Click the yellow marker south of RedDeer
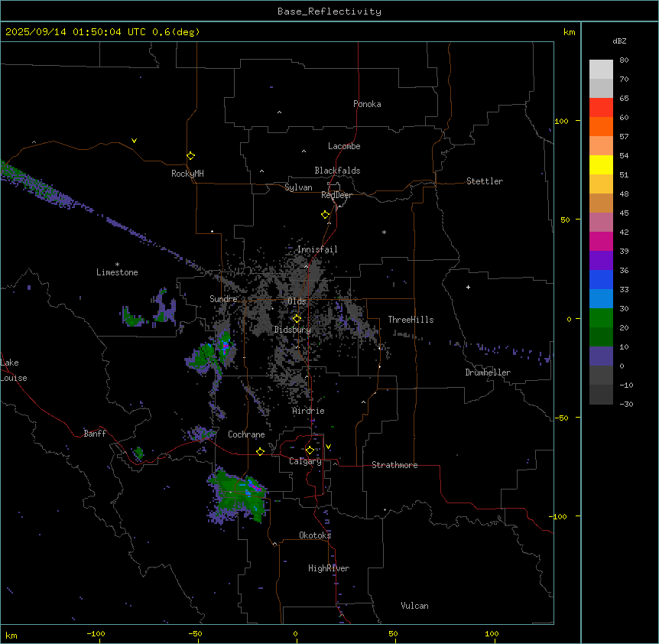Screen dimensions: 659x644 (326, 215)
